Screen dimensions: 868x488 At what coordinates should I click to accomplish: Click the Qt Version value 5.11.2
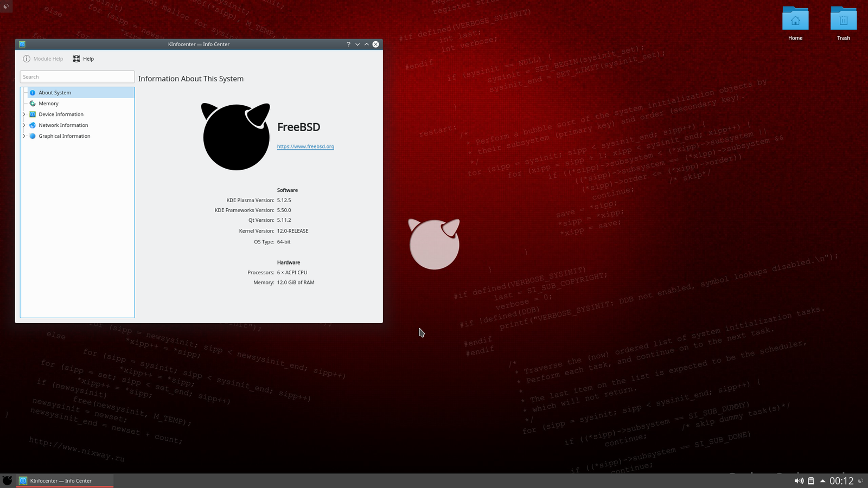point(284,220)
